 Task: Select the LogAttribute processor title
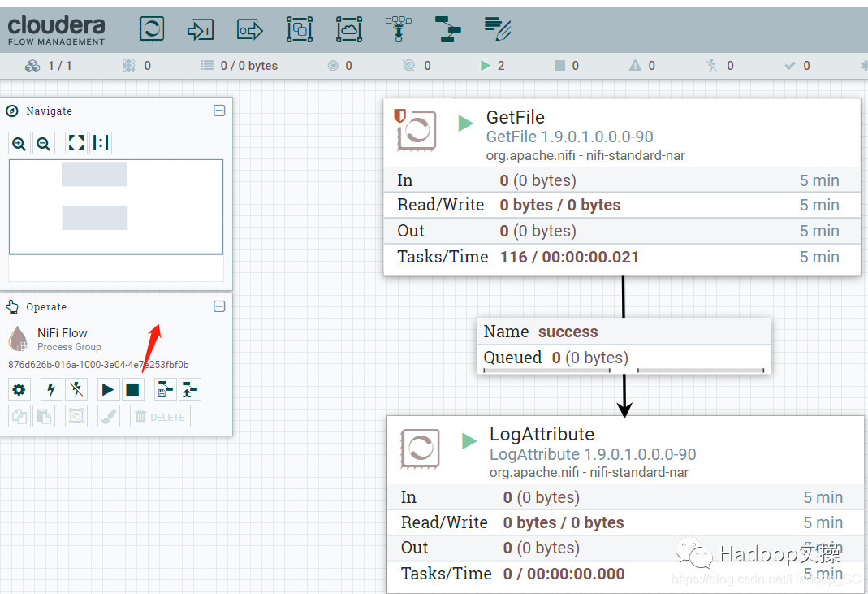pyautogui.click(x=542, y=434)
